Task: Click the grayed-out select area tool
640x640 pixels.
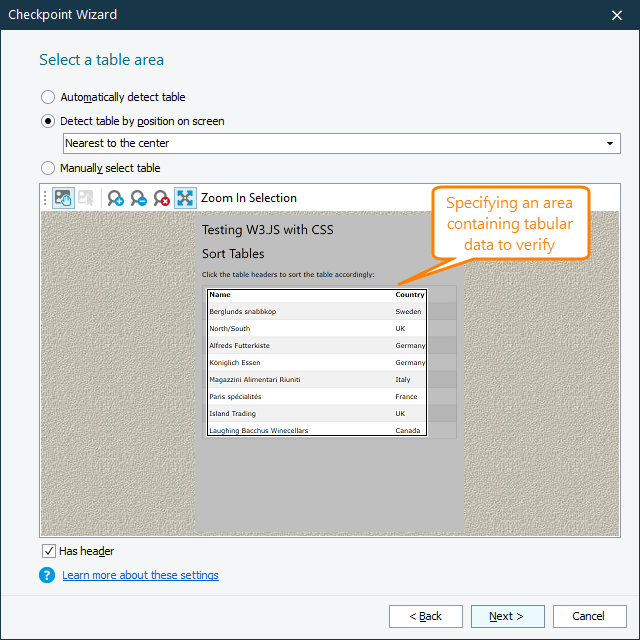Action: [87, 198]
